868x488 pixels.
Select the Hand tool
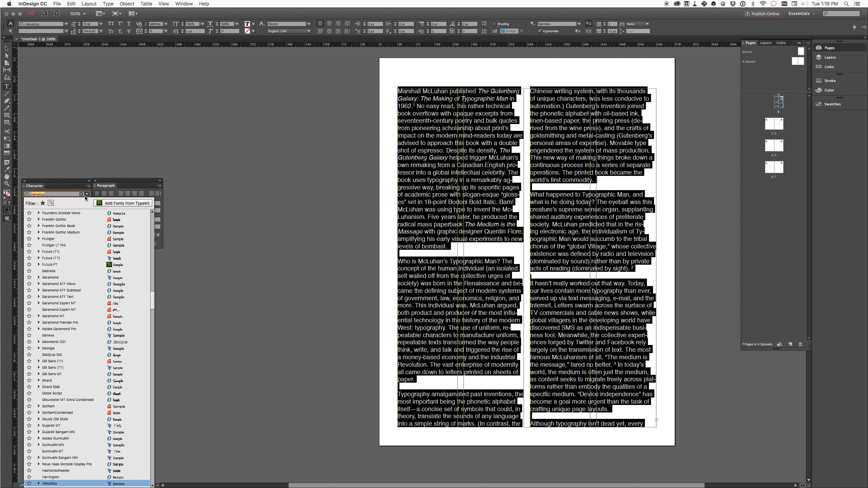click(7, 176)
